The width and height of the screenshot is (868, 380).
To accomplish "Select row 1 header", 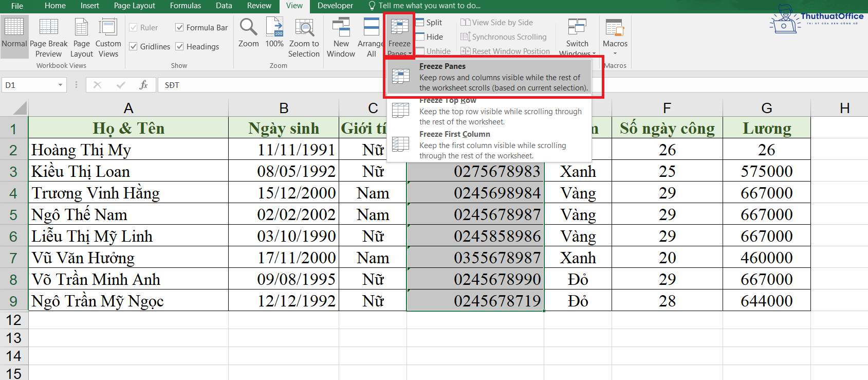I will click(14, 129).
